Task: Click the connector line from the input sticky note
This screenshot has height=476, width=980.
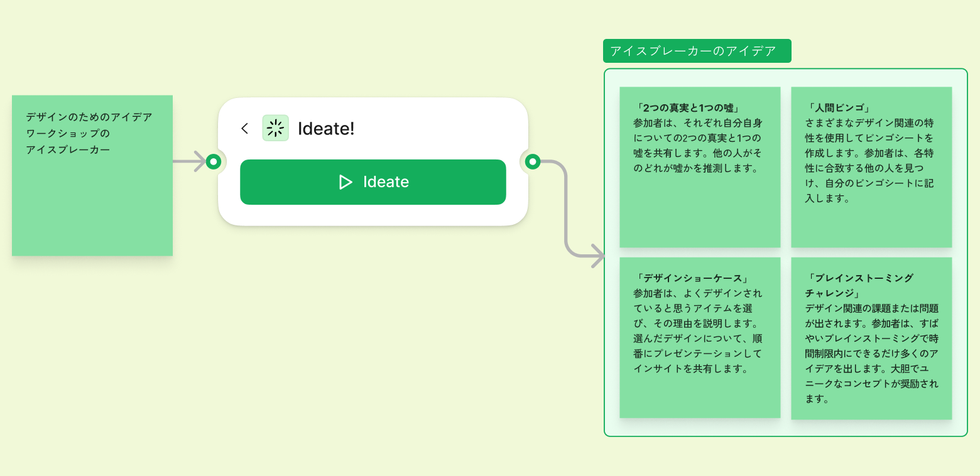Action: click(185, 161)
